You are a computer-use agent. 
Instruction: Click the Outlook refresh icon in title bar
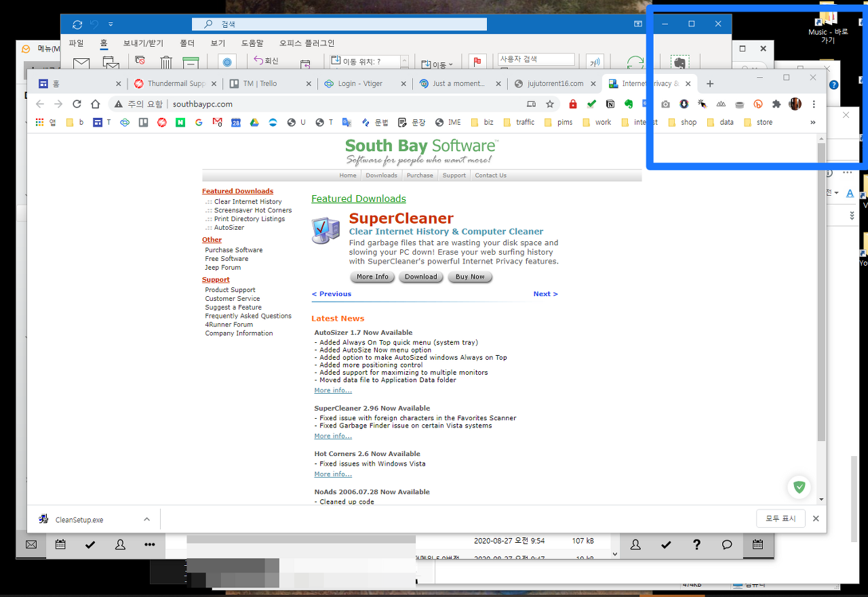click(x=77, y=24)
